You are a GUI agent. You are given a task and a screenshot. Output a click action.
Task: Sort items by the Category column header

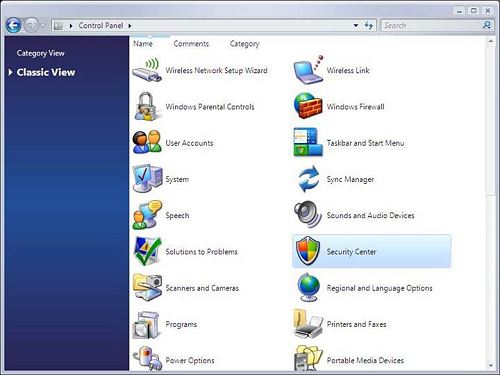244,44
